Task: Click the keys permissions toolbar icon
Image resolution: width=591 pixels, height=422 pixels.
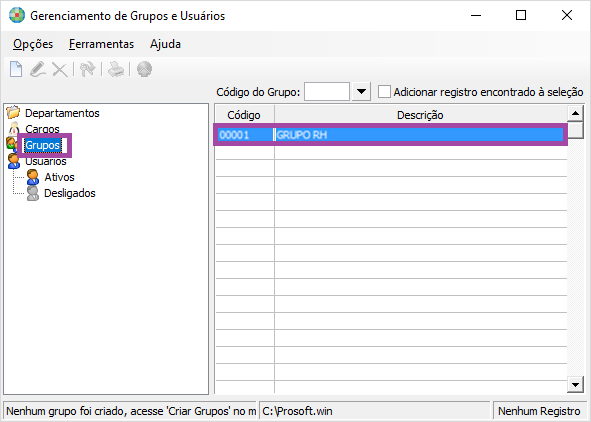Action: [x=87, y=69]
